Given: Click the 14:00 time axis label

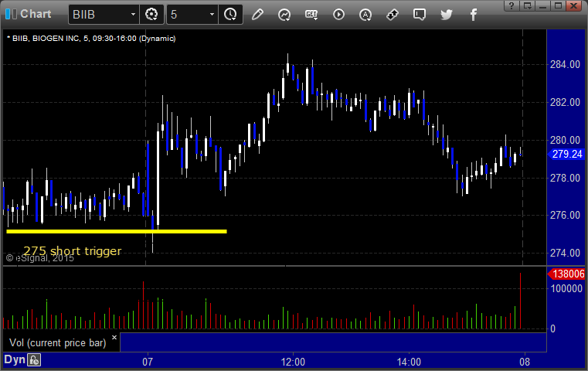Looking at the screenshot, I should 409,362.
